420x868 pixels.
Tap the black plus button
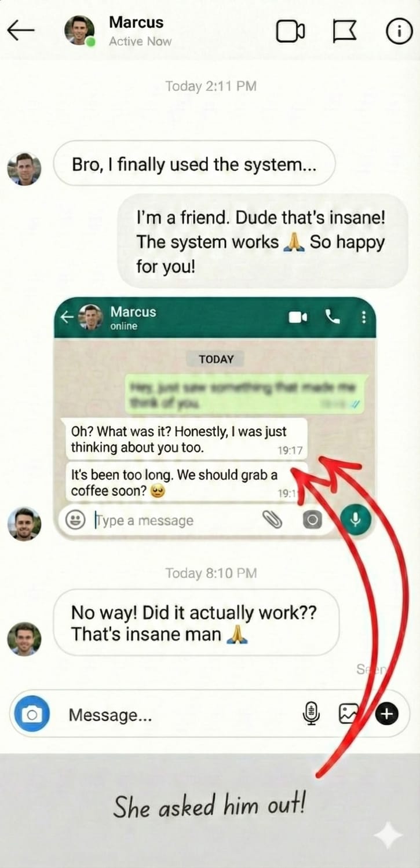pos(387,715)
